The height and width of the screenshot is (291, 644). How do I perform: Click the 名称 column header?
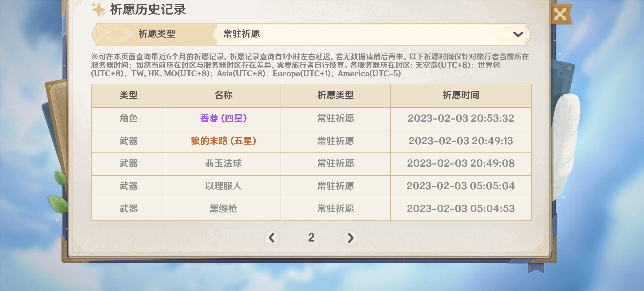click(223, 95)
